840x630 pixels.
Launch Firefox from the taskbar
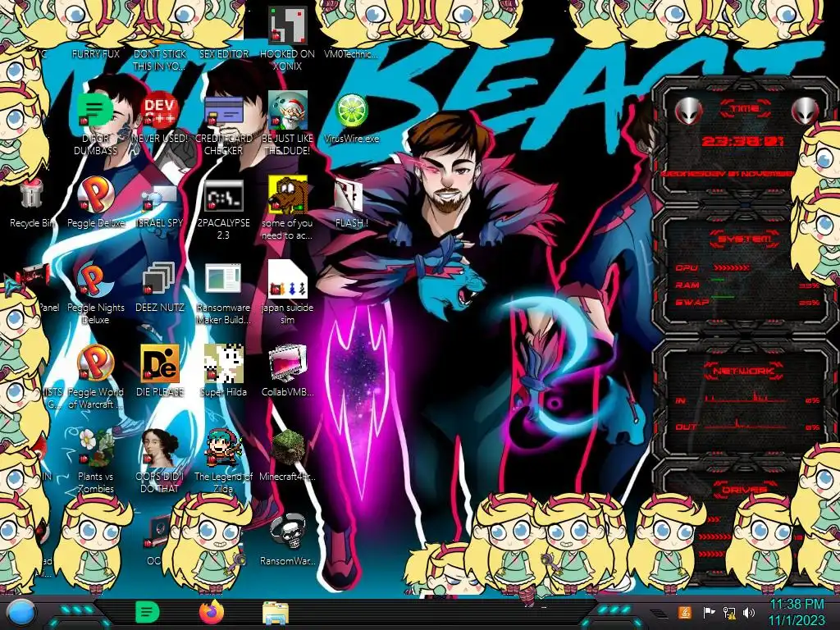[x=212, y=612]
